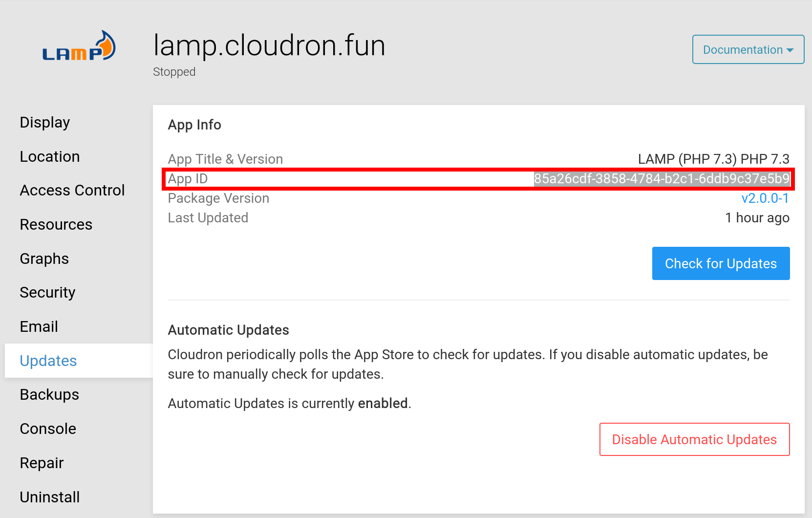The image size is (812, 518).
Task: Select Uninstall in the sidebar
Action: tap(50, 497)
